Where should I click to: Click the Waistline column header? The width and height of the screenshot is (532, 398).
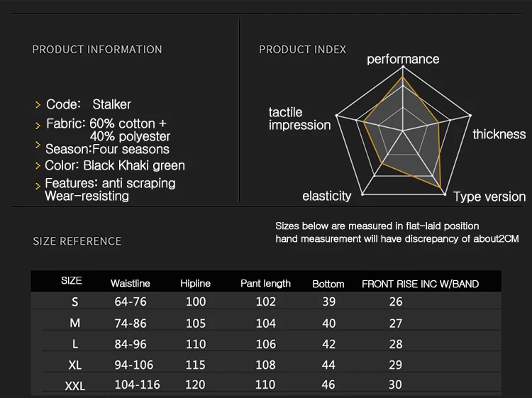131,284
